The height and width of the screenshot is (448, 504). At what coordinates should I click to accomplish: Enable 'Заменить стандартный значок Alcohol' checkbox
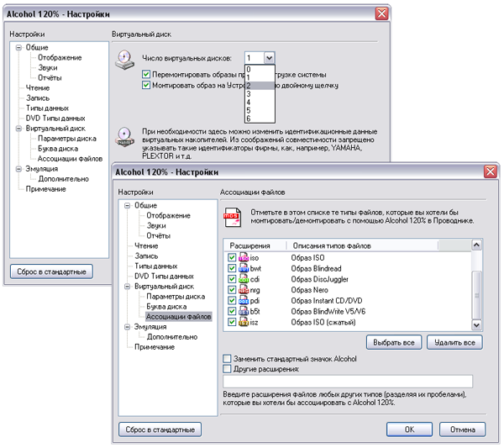(x=227, y=359)
